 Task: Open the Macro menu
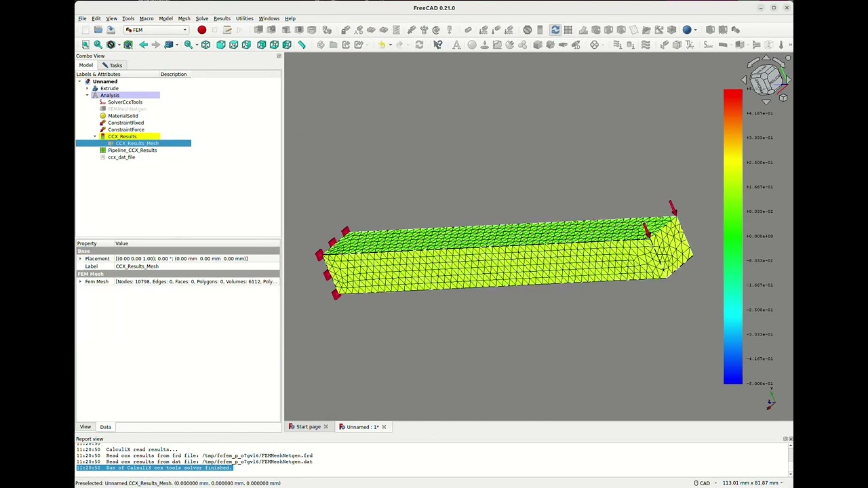click(x=146, y=18)
